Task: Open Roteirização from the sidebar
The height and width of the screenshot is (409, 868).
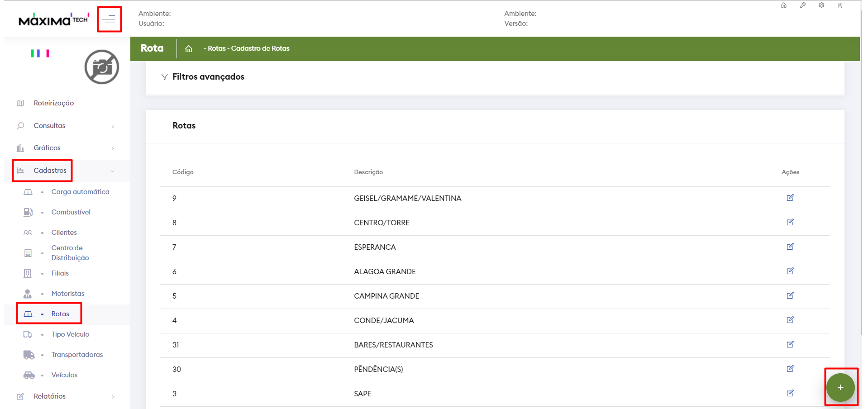Action: tap(53, 103)
